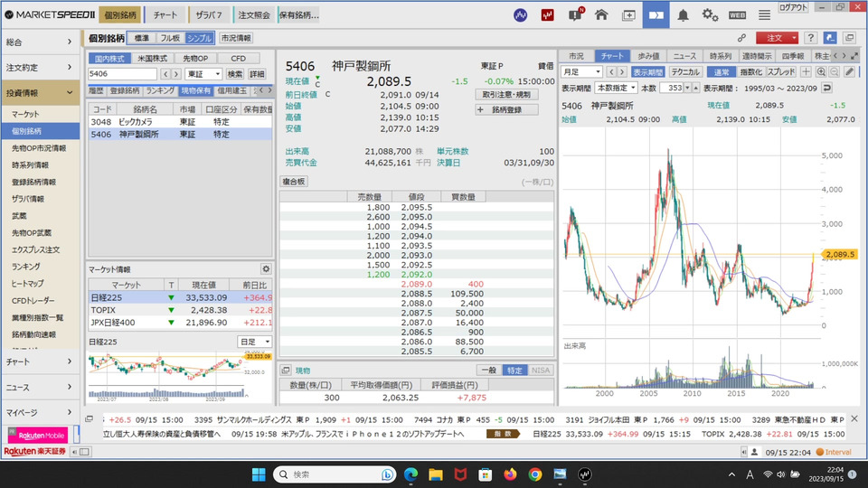Screen dimensions: 868x488
Task: Open the settings gears icon
Action: pos(711,15)
